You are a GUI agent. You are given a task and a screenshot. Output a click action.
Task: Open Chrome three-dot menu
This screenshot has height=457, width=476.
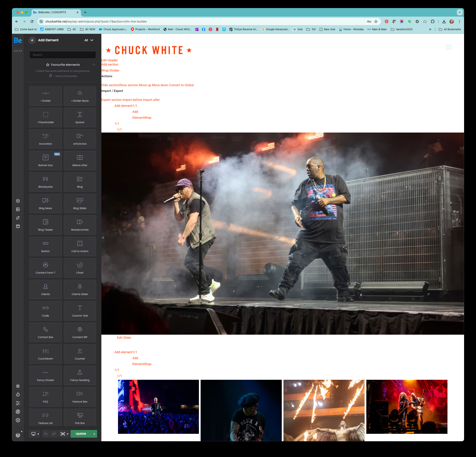click(x=459, y=21)
